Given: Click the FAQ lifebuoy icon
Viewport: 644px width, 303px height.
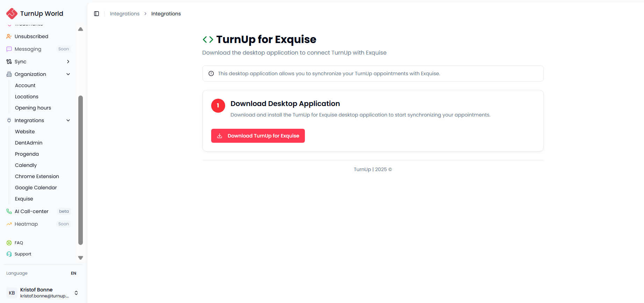Looking at the screenshot, I should click(9, 243).
